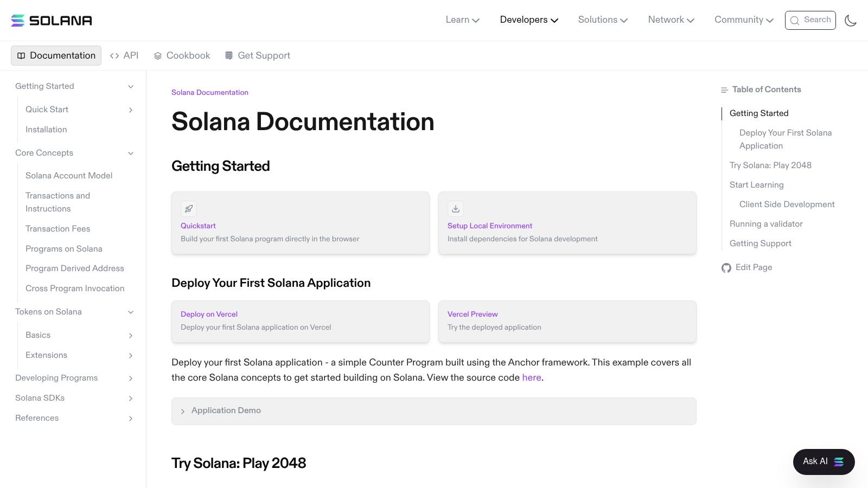
Task: Jump to Start Learning in contents
Action: [x=757, y=185]
